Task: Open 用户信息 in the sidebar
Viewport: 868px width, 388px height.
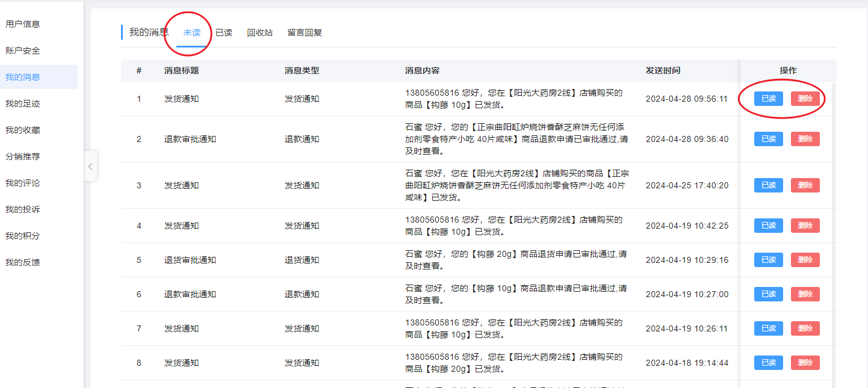Action: pyautogui.click(x=23, y=24)
